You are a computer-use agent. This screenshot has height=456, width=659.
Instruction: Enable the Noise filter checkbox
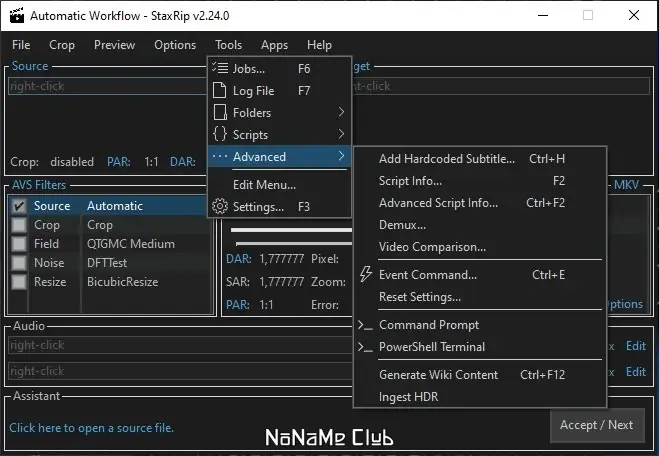click(x=19, y=263)
